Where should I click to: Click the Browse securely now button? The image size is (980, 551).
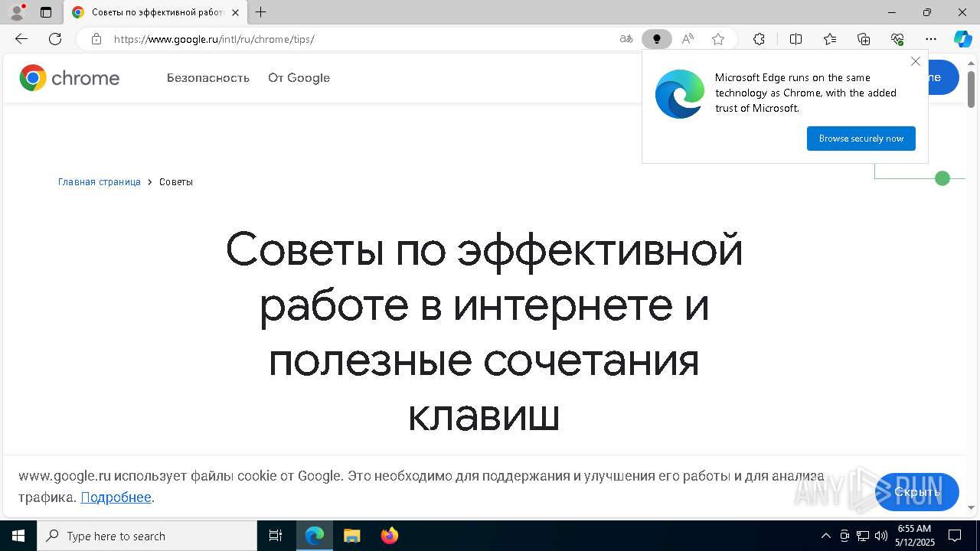pos(861,139)
